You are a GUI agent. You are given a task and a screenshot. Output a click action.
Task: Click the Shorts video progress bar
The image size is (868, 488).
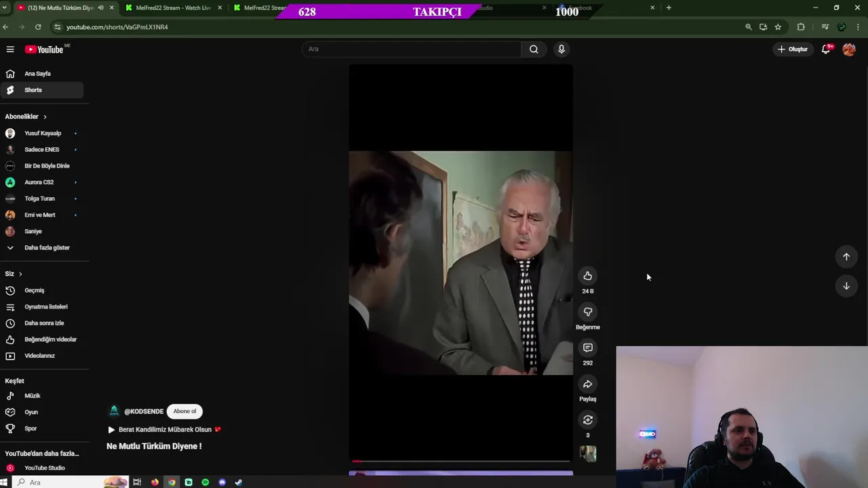(460, 462)
